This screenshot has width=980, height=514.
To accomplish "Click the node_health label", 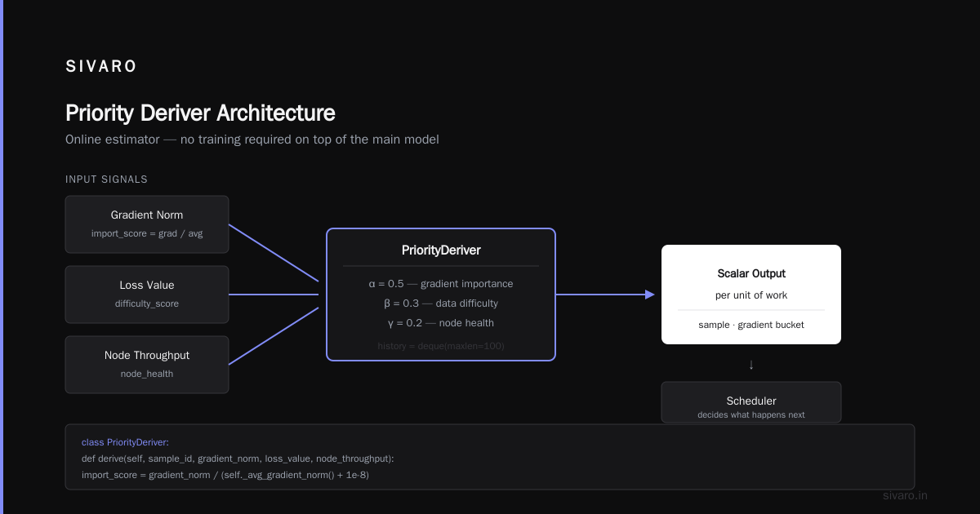I will (147, 374).
